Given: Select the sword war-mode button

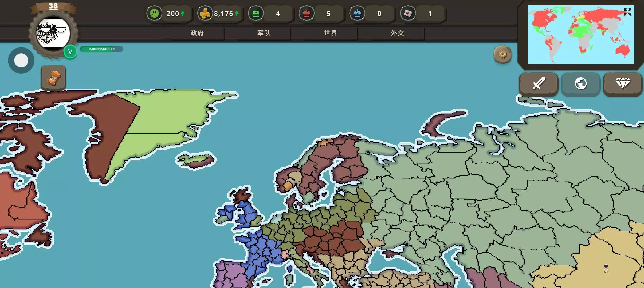Looking at the screenshot, I should 539,84.
